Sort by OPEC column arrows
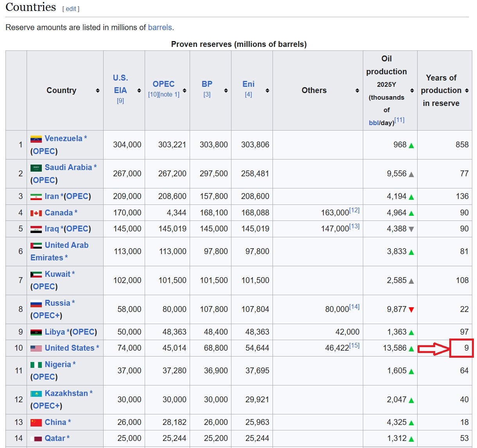This screenshot has height=448, width=477. coord(185,90)
